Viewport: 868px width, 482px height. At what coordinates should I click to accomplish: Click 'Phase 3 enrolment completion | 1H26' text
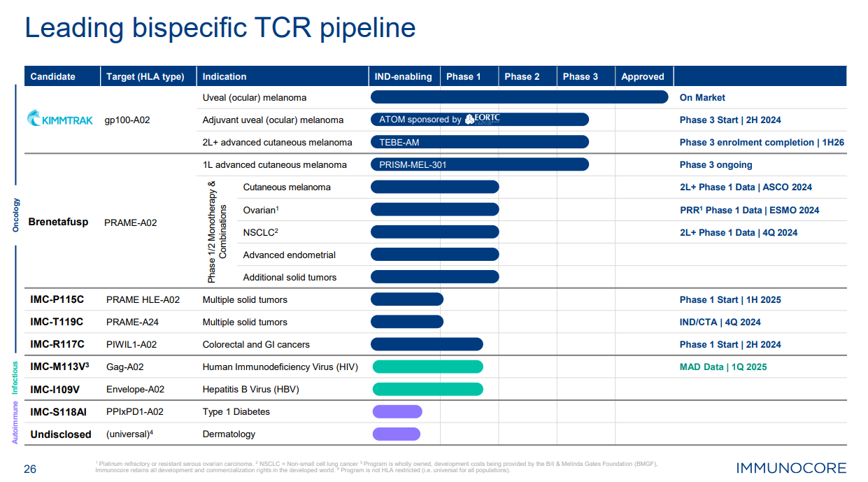(762, 142)
